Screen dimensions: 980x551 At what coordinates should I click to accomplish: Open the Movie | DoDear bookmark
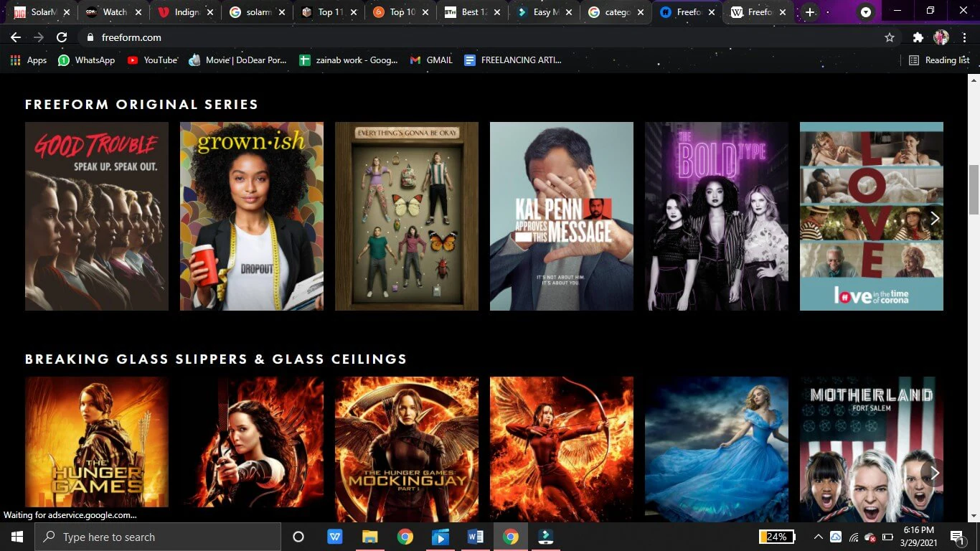coord(237,60)
